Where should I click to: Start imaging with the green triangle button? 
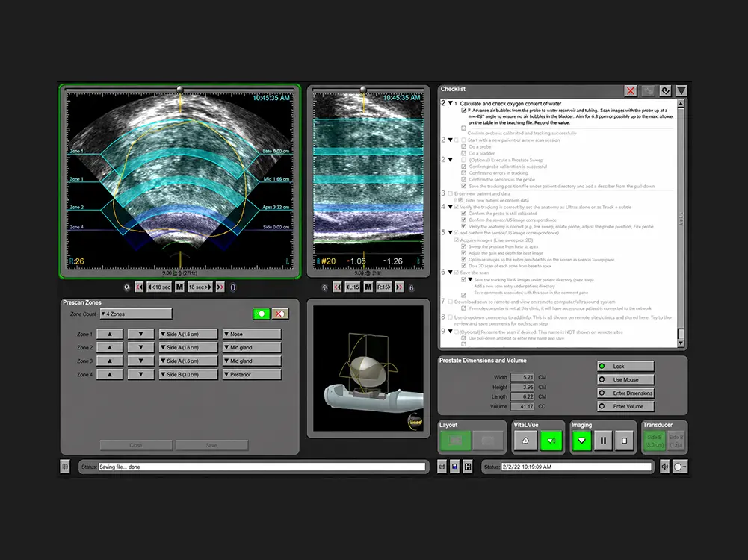tap(581, 441)
